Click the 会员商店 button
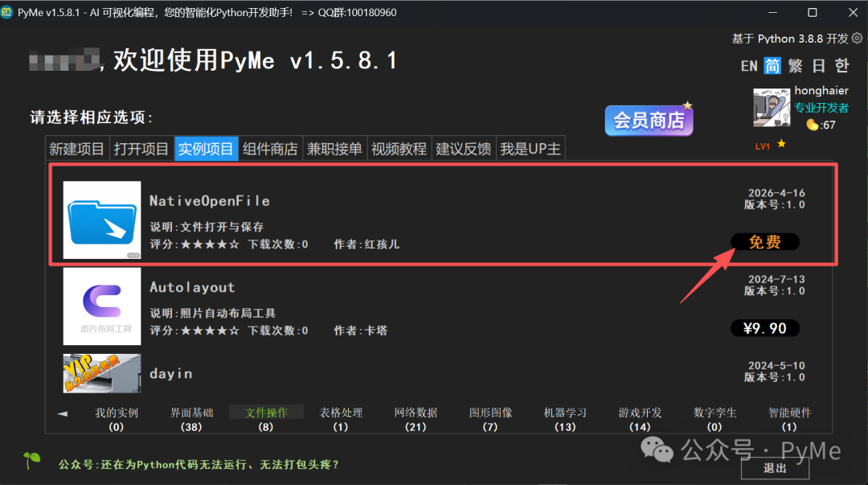The height and width of the screenshot is (485, 868). (649, 121)
